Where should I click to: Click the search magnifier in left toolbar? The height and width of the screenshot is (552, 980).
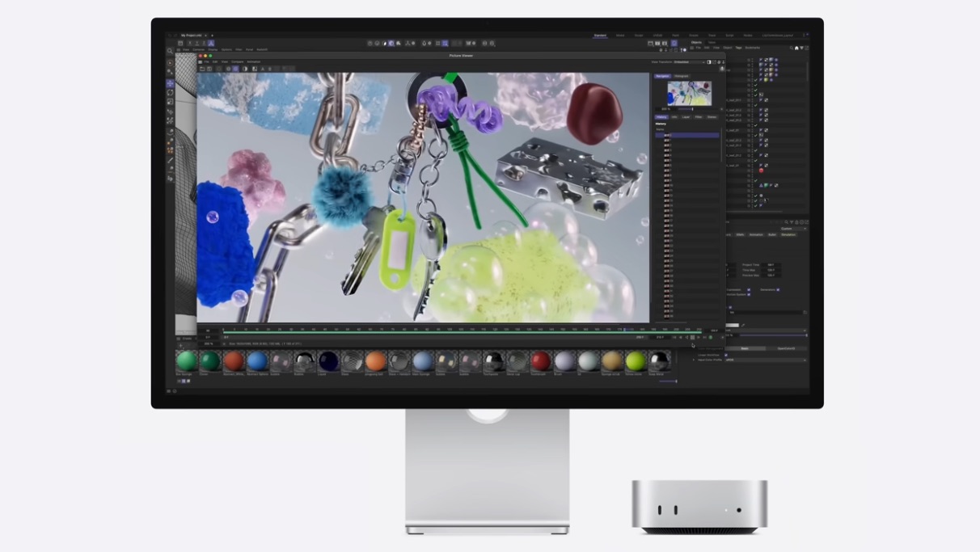pyautogui.click(x=170, y=50)
